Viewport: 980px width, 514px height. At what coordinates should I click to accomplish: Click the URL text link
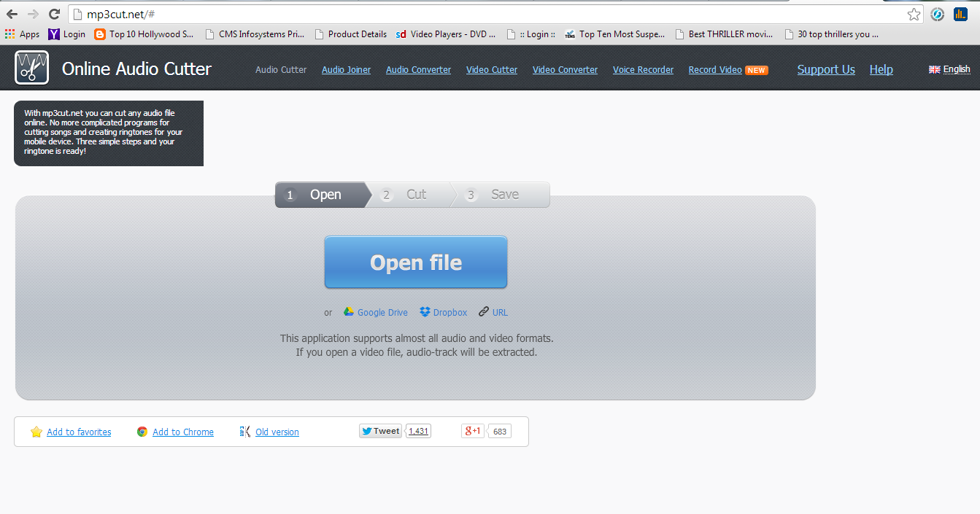[500, 313]
